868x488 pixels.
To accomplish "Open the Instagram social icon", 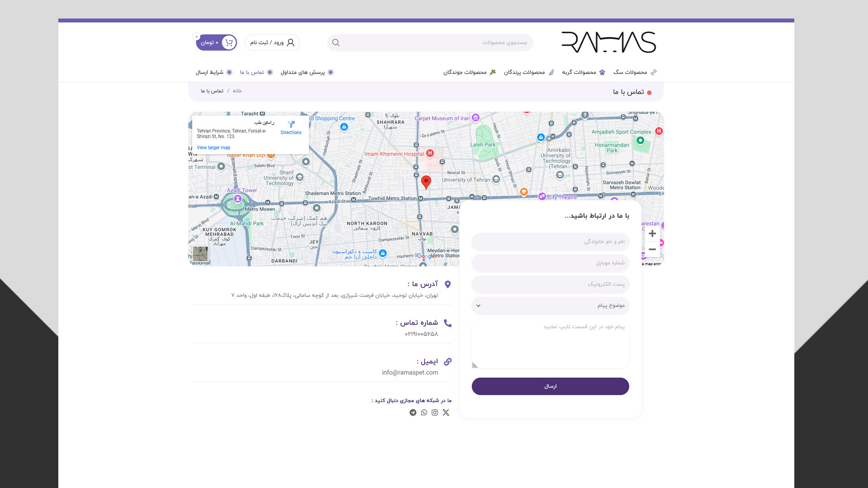I will point(434,413).
